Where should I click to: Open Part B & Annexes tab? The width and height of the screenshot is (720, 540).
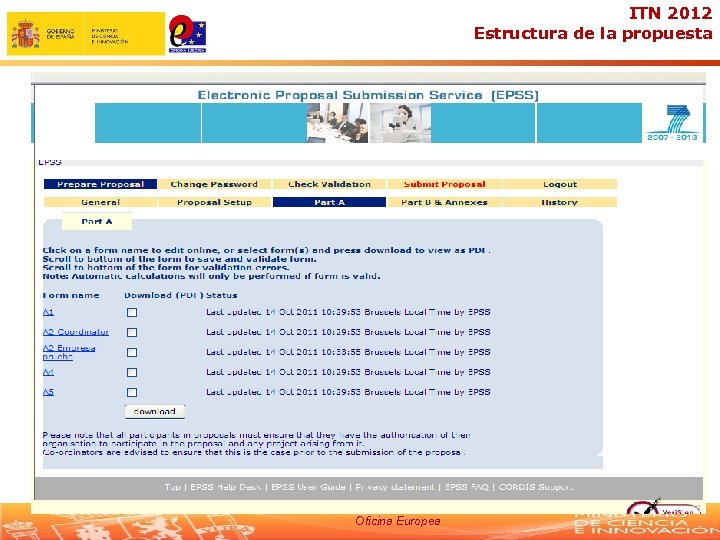444,202
